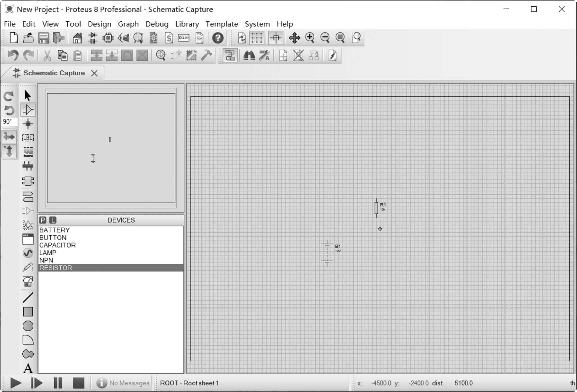
Task: Select Graph Mode
Action: (x=28, y=225)
